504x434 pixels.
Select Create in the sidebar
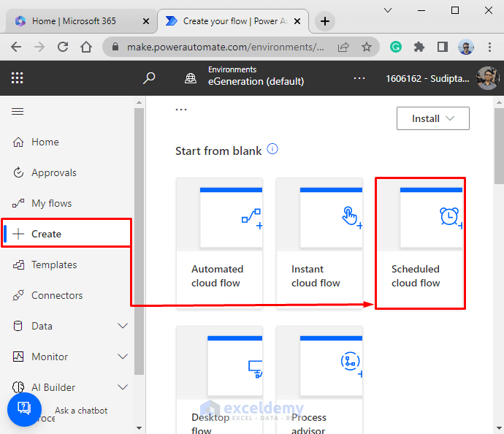click(67, 234)
